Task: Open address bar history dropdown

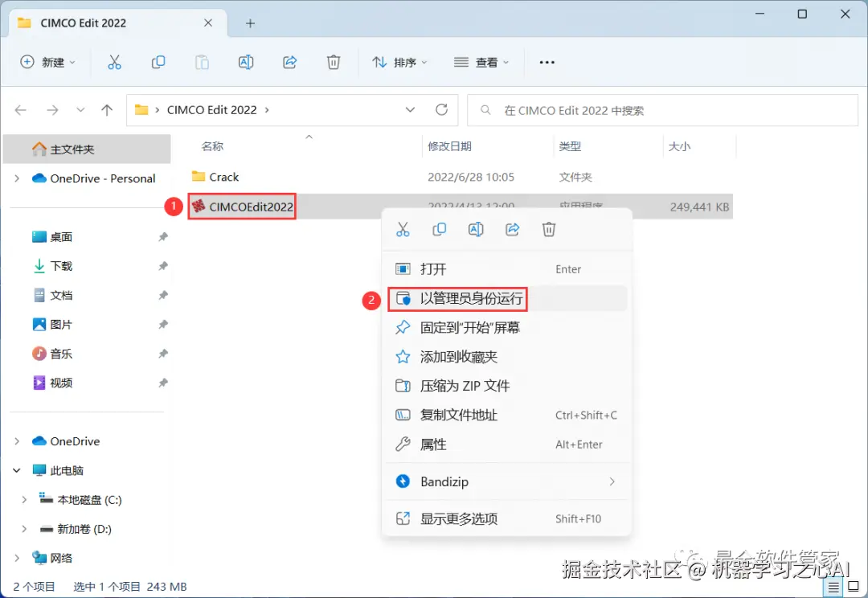Action: click(410, 109)
